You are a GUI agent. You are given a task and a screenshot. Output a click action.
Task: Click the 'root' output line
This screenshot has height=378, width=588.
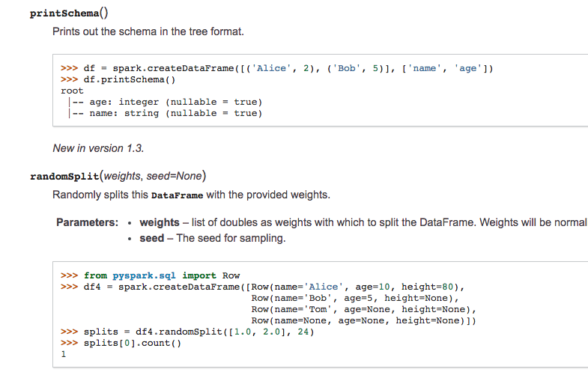(72, 91)
